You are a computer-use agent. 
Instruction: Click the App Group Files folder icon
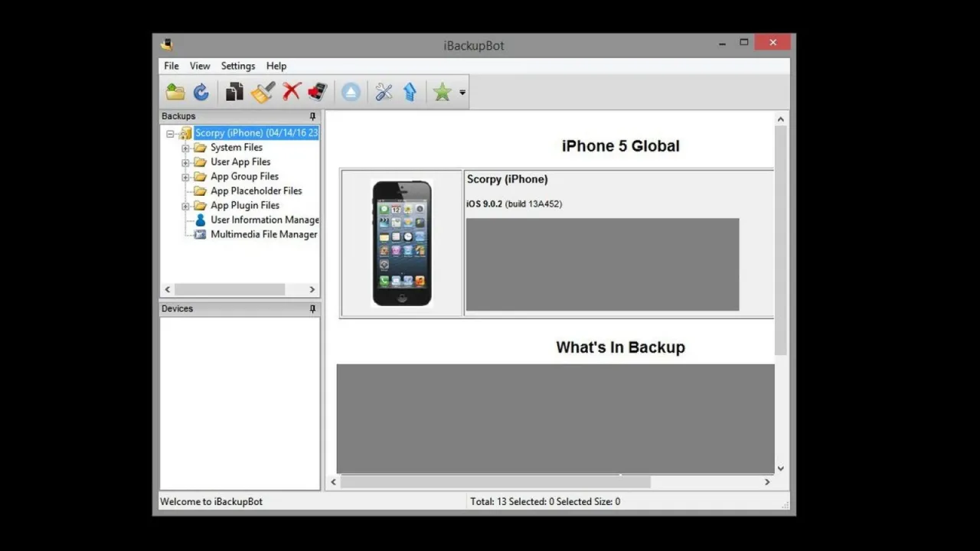click(x=200, y=177)
